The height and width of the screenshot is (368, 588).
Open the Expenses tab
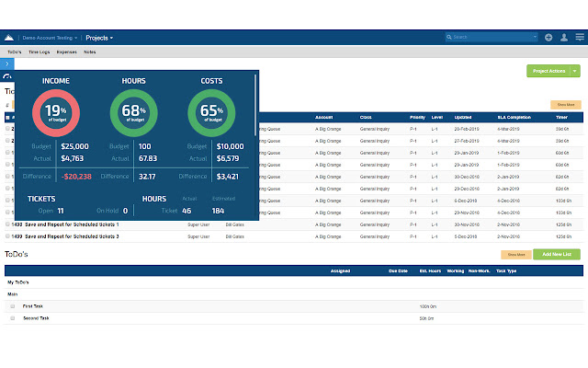pyautogui.click(x=67, y=52)
